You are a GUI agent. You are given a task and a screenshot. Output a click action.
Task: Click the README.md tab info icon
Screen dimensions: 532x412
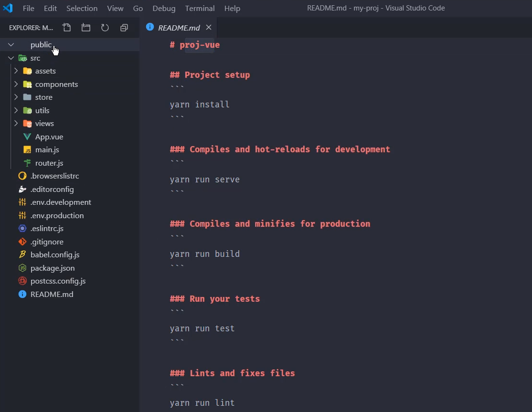[x=149, y=27]
